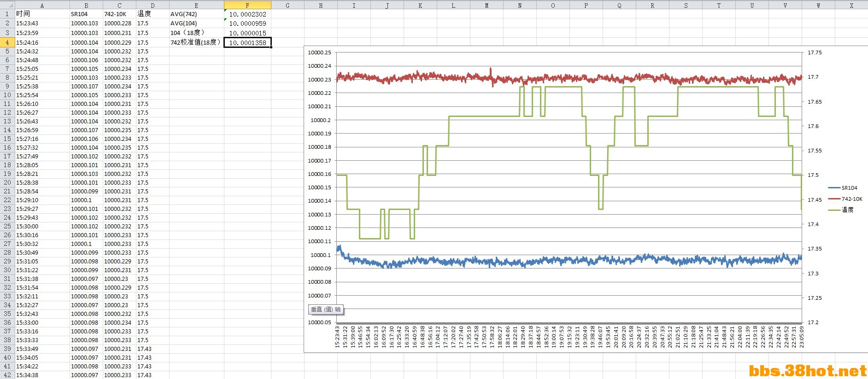Select time cell 15:30:00
Screen dimensions: 868x379
click(x=42, y=226)
